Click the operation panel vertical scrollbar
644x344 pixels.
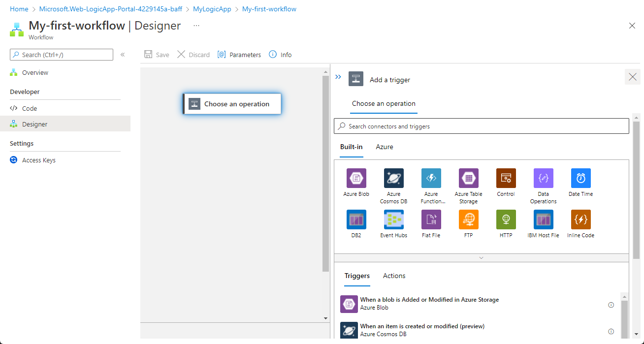click(636, 190)
